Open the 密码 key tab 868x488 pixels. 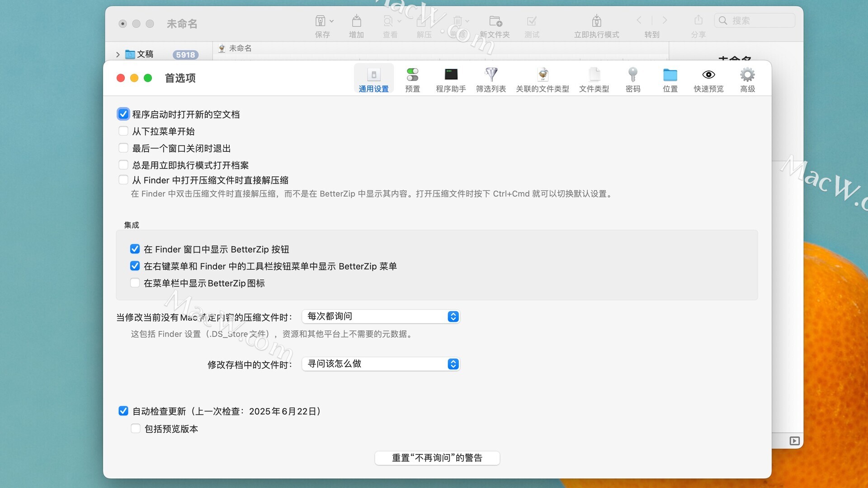click(633, 79)
